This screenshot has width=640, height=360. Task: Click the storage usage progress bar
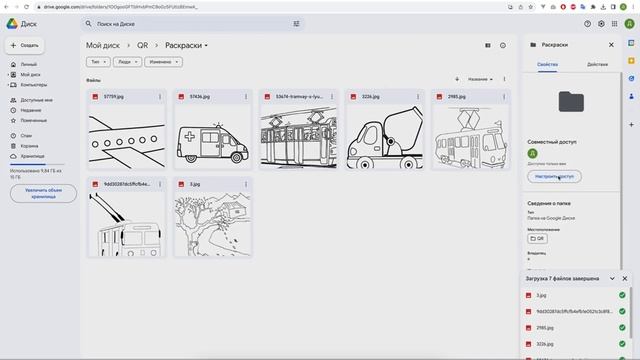[x=37, y=164]
